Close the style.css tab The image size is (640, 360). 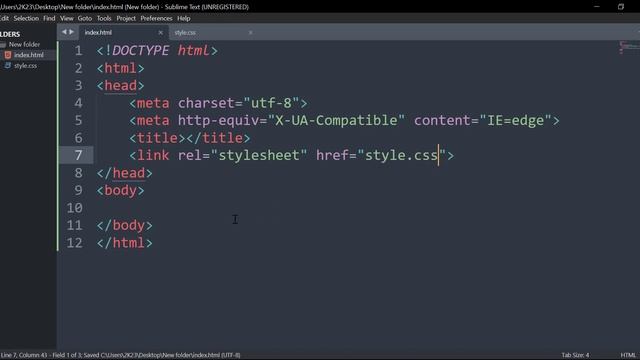coord(250,32)
